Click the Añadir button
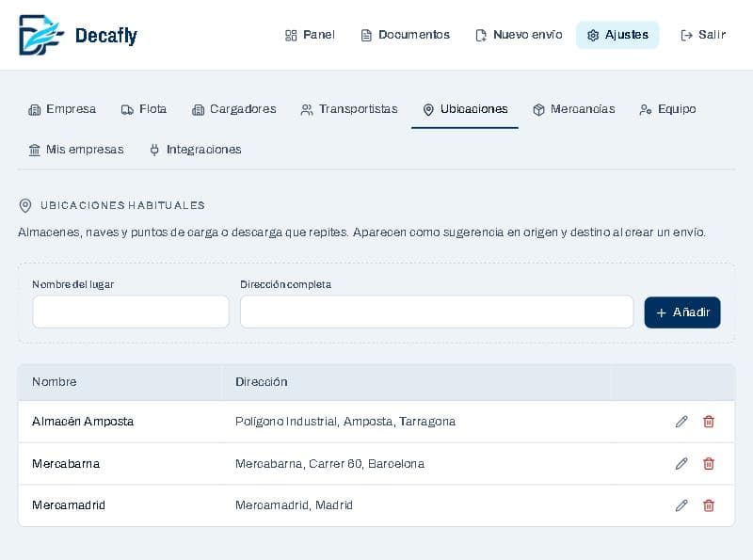Screen dimensions: 753x560 (x=682, y=312)
